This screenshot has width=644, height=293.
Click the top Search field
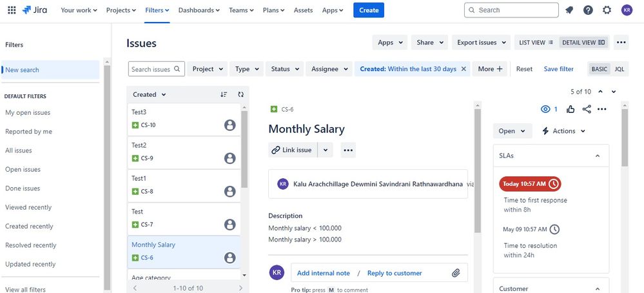coord(511,10)
